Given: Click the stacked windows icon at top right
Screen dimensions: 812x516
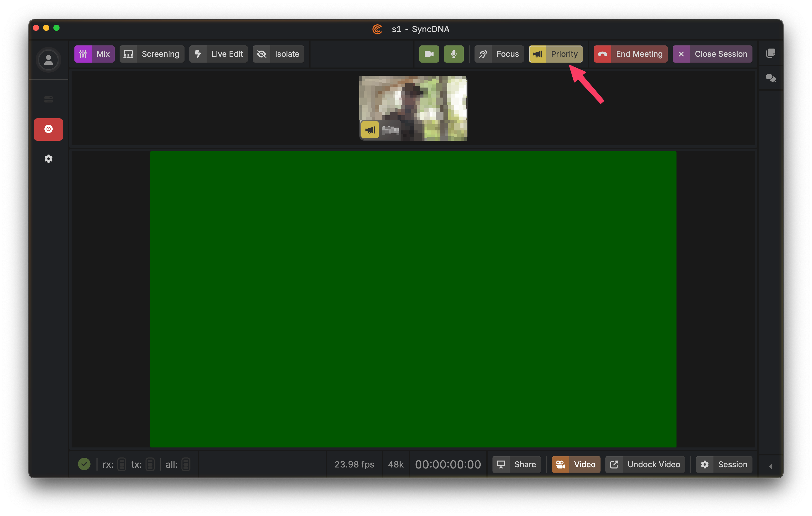Looking at the screenshot, I should click(x=770, y=53).
